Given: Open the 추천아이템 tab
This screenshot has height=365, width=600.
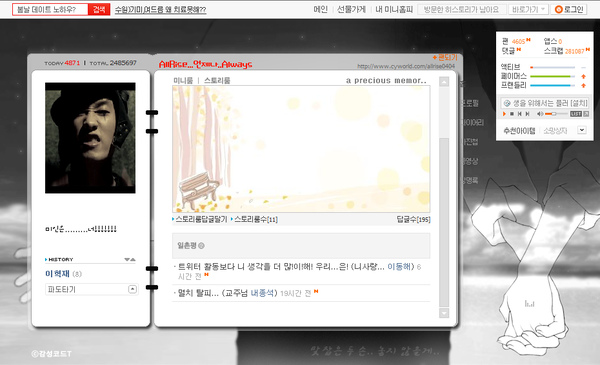Looking at the screenshot, I should (519, 131).
